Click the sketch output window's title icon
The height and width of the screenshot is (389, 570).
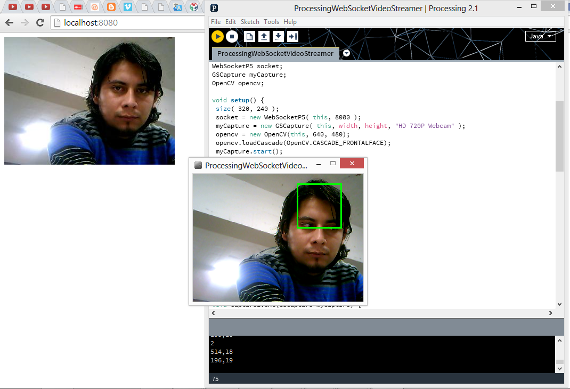click(198, 165)
